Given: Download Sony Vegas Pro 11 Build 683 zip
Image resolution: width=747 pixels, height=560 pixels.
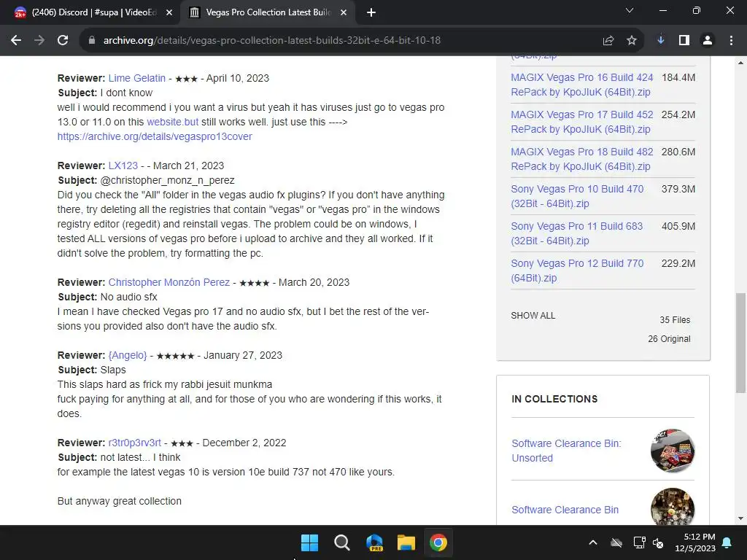Looking at the screenshot, I should (576, 233).
